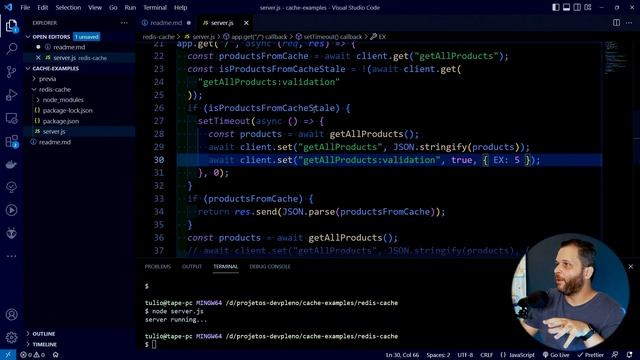Expand the Outline section
Viewport: 640px width, 360px height.
(x=44, y=334)
